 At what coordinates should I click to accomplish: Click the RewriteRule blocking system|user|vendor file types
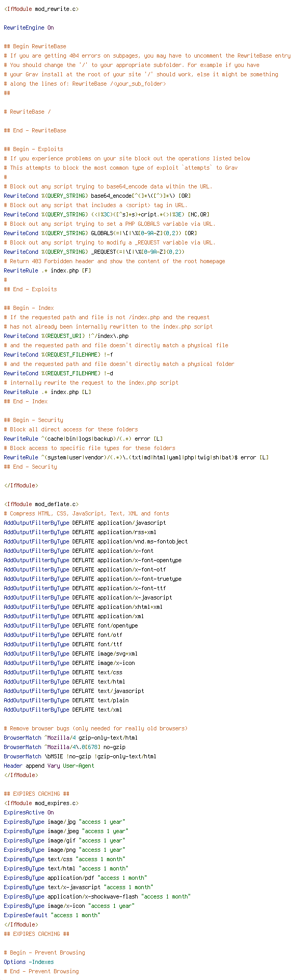(136, 457)
